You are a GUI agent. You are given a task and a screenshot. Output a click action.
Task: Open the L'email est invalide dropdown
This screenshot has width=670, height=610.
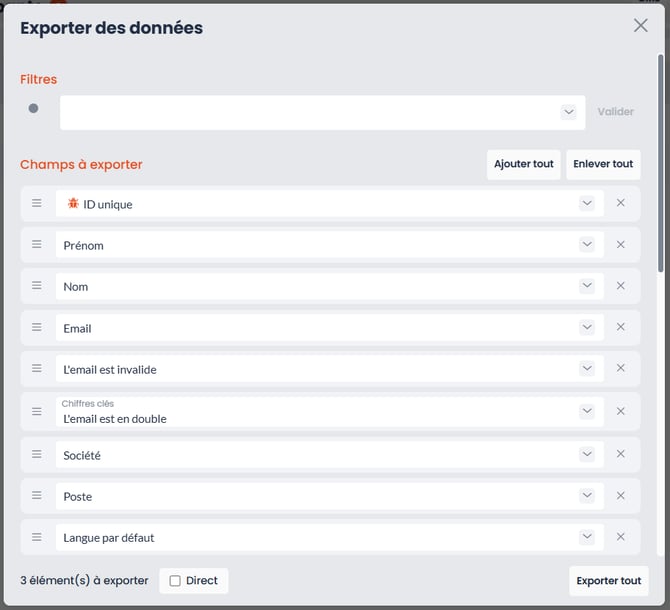pyautogui.click(x=587, y=368)
